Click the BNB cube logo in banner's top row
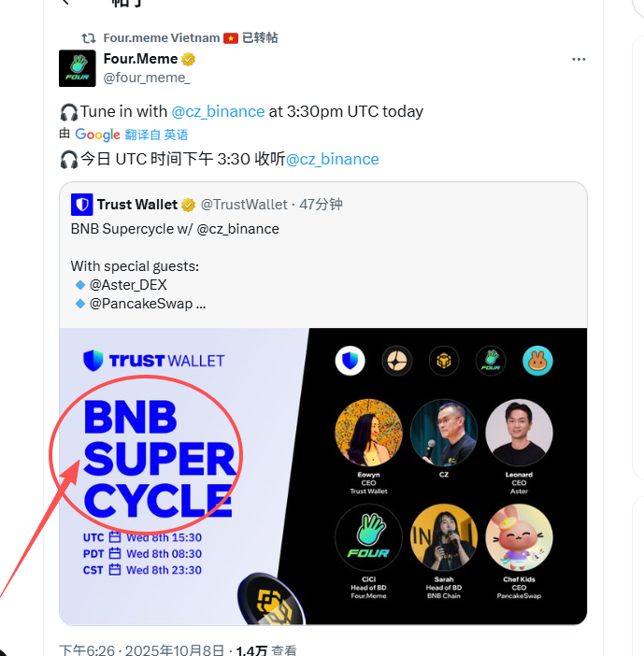Image resolution: width=644 pixels, height=656 pixels. 444,361
